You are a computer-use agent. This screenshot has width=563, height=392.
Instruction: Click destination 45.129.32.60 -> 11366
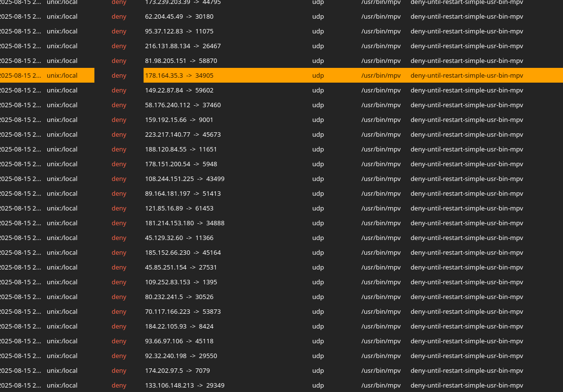[x=179, y=238]
